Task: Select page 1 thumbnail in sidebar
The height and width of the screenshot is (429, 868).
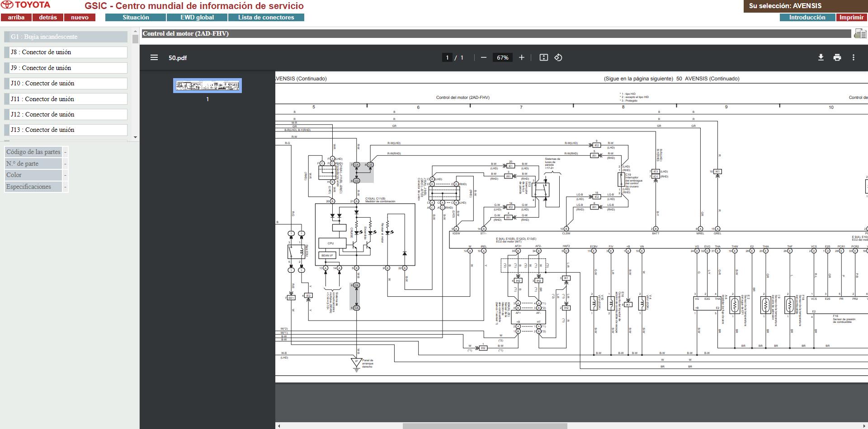Action: click(x=208, y=85)
